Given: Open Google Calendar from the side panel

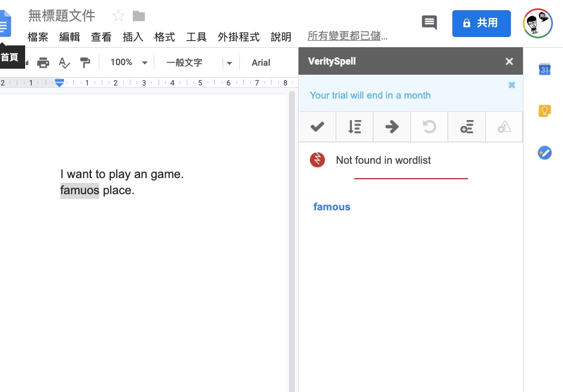Looking at the screenshot, I should pos(544,69).
